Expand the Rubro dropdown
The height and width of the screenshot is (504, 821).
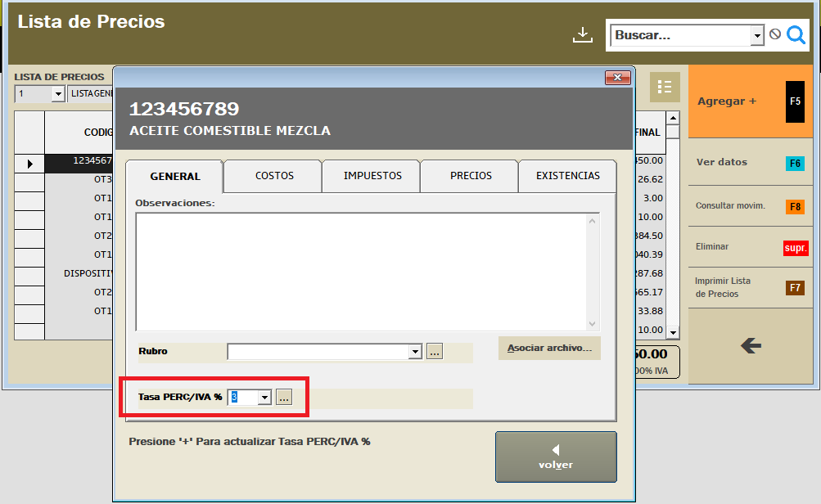pyautogui.click(x=413, y=351)
